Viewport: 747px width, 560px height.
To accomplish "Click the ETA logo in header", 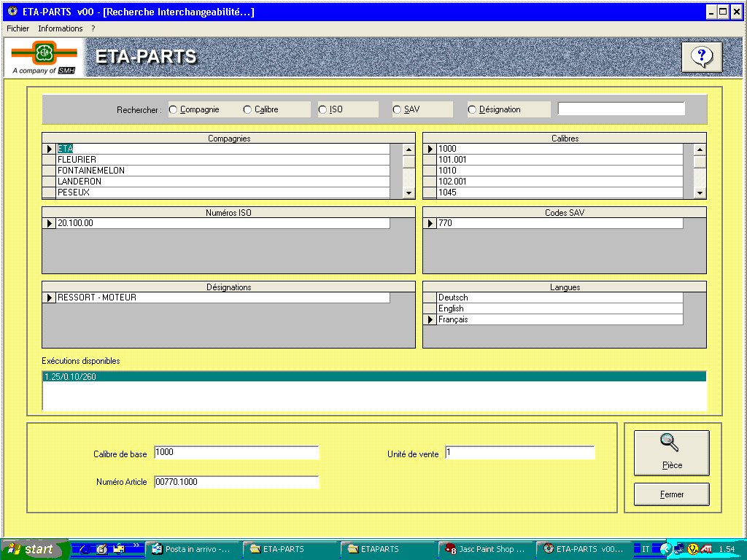I will coord(44,52).
